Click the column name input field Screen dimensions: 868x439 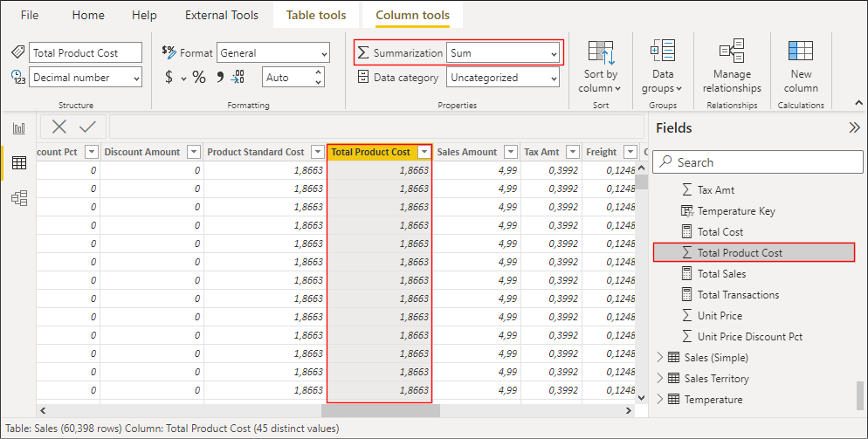pyautogui.click(x=86, y=52)
